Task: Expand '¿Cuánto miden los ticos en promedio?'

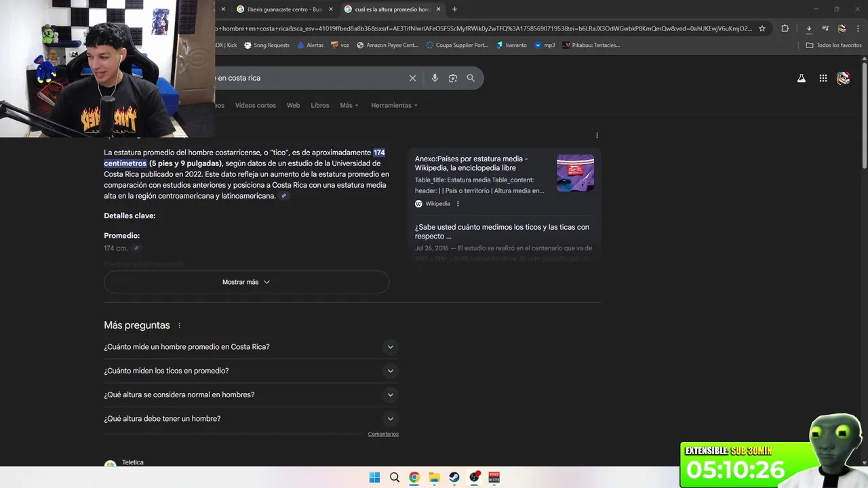Action: (x=251, y=371)
